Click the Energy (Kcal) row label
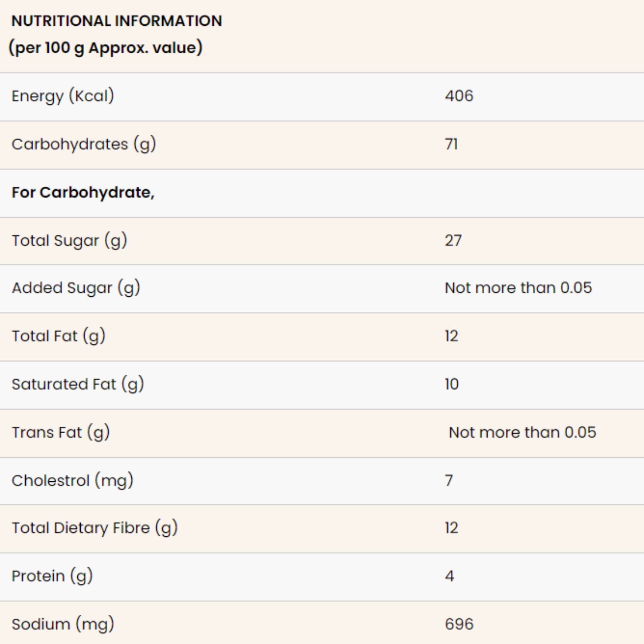This screenshot has width=644, height=644. tap(63, 96)
